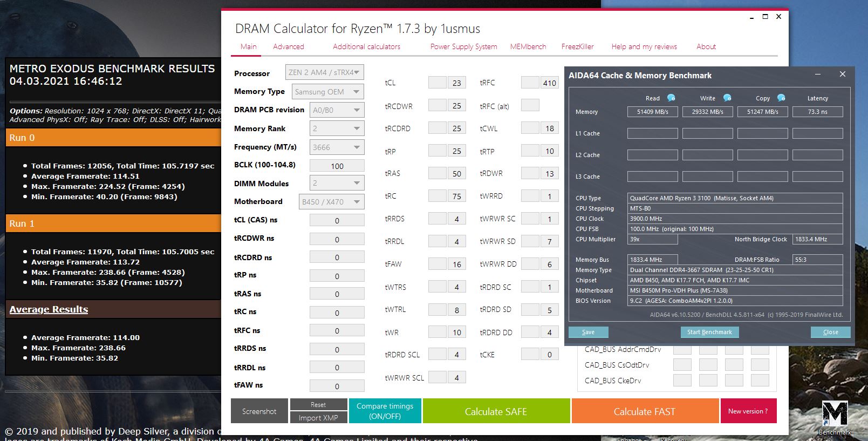The width and height of the screenshot is (868, 441).
Task: Click the empty tRFC (alt) field
Action: pyautogui.click(x=530, y=105)
